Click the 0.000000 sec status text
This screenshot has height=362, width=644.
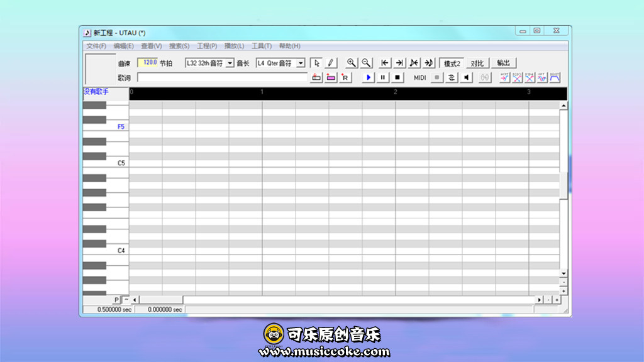pyautogui.click(x=165, y=309)
